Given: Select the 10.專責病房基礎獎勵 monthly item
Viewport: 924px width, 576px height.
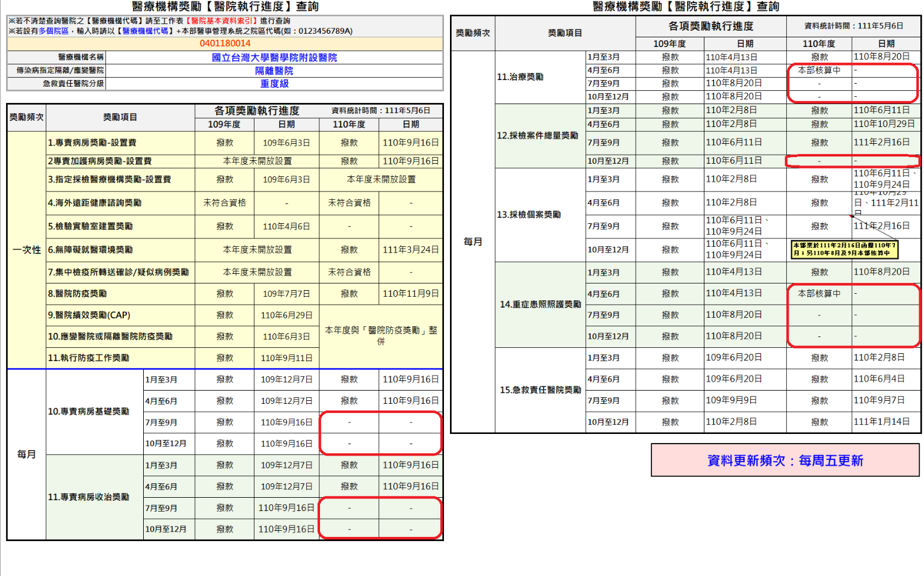Looking at the screenshot, I should (x=88, y=412).
